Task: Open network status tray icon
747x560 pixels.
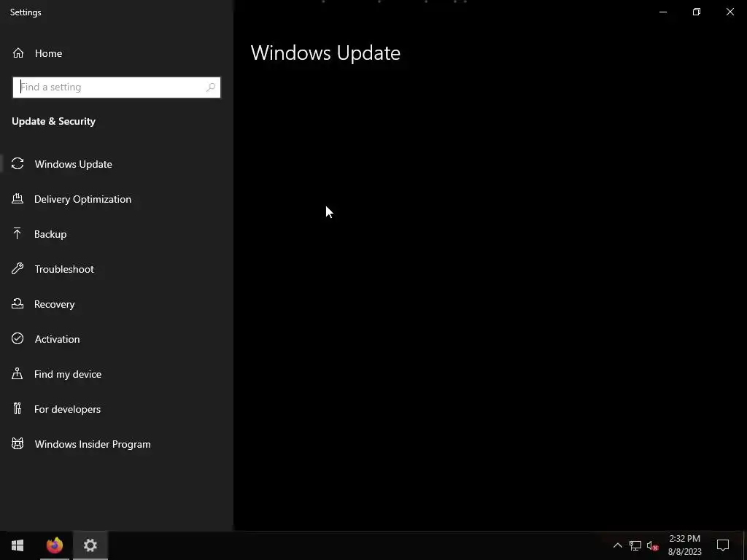Action: pyautogui.click(x=635, y=545)
